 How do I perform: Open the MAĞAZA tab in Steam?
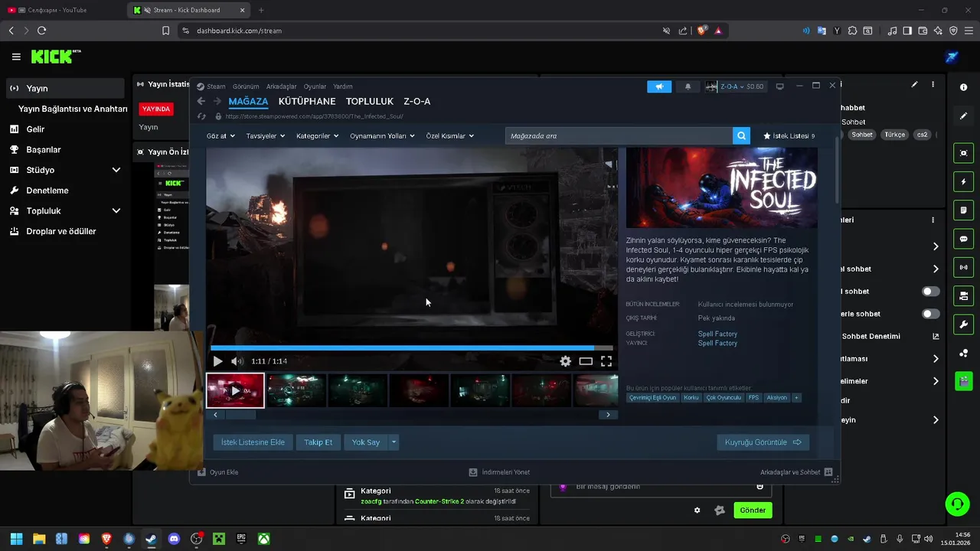coord(248,101)
